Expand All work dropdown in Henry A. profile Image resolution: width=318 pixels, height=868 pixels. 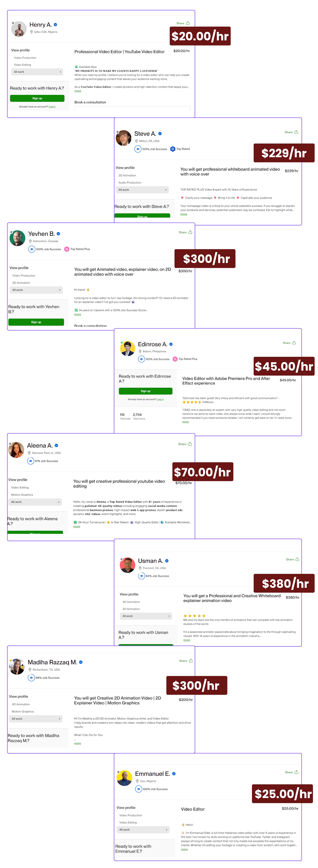click(x=37, y=72)
